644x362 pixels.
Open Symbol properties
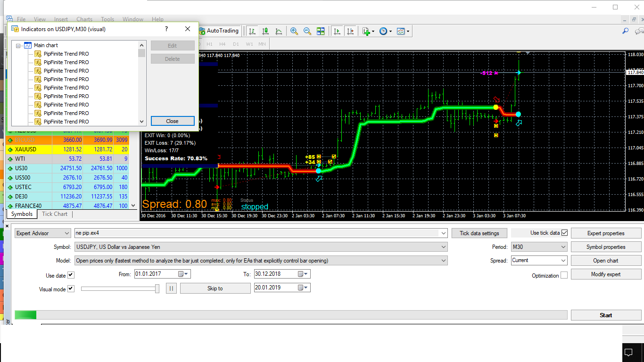tap(606, 247)
